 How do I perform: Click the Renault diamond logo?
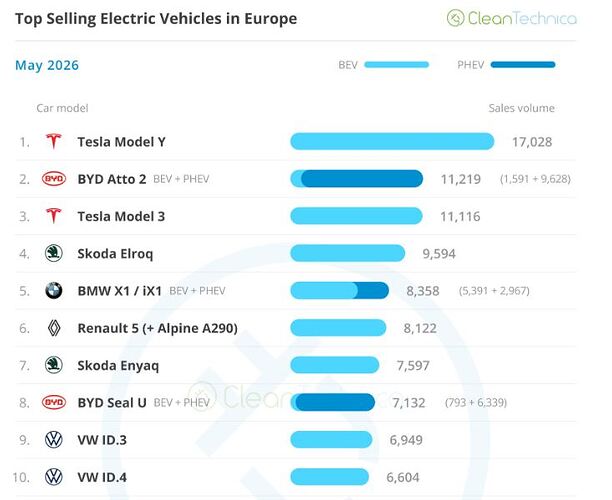[54, 328]
